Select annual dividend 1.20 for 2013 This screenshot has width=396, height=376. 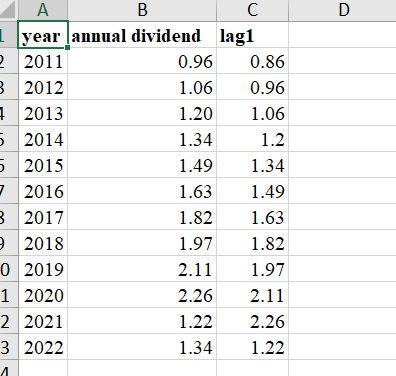coord(142,113)
